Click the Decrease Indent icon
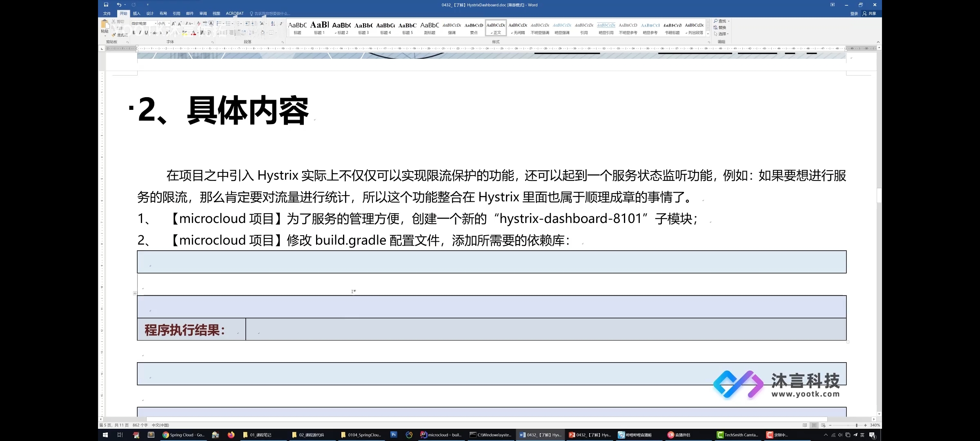Viewport: 980px width, 441px height. tap(247, 24)
